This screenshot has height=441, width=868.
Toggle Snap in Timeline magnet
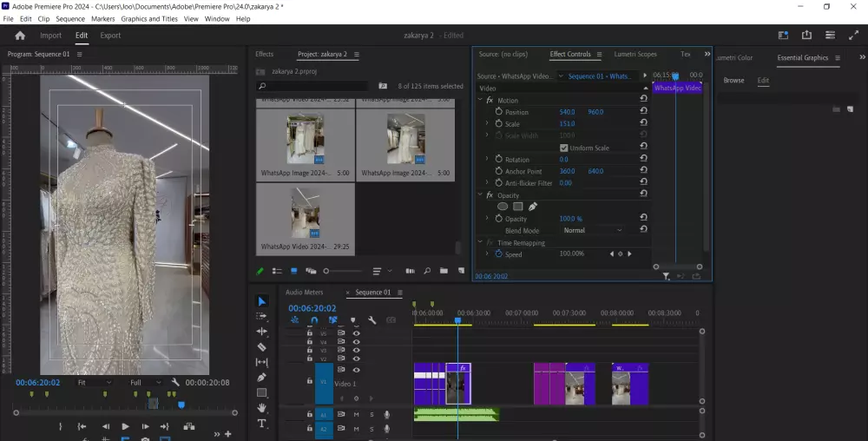314,320
